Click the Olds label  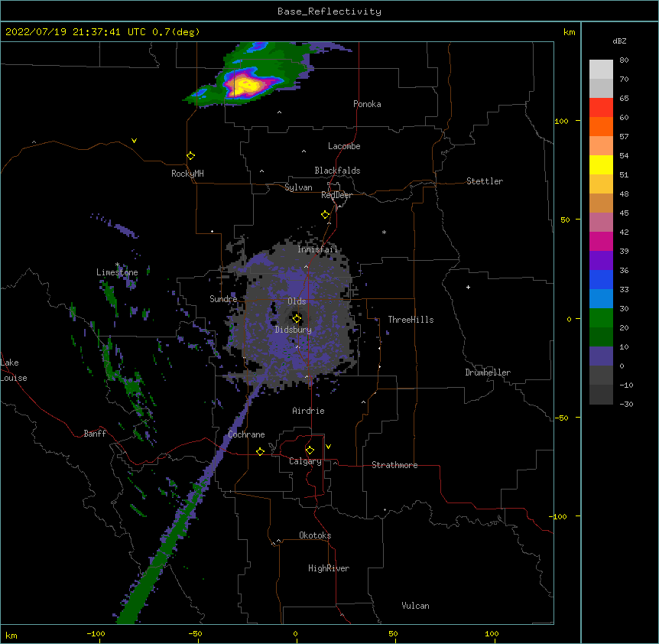(x=297, y=301)
